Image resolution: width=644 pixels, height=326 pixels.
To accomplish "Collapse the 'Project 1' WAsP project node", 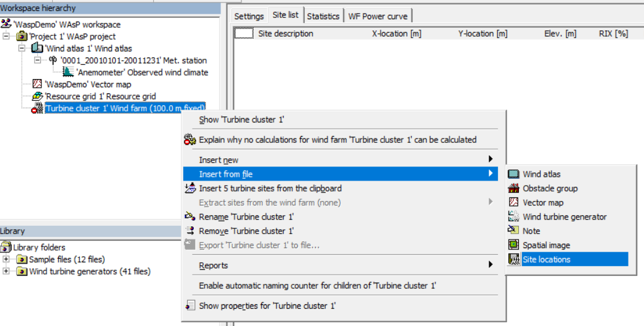I will tap(7, 36).
